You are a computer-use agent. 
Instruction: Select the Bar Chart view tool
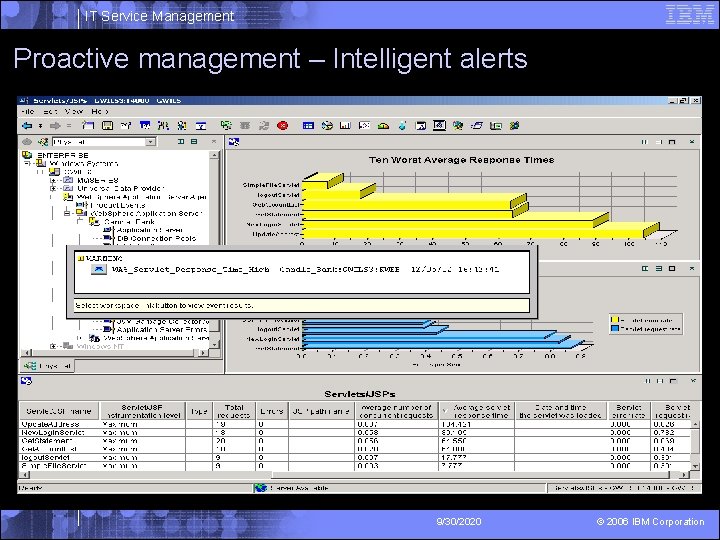(345, 125)
